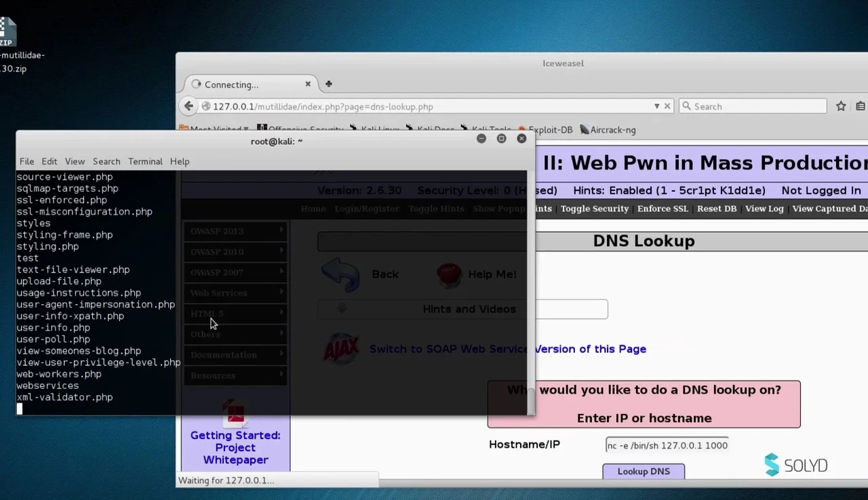Open the Aircrack-ng bookmark
Screen dimensions: 868x500
point(608,129)
